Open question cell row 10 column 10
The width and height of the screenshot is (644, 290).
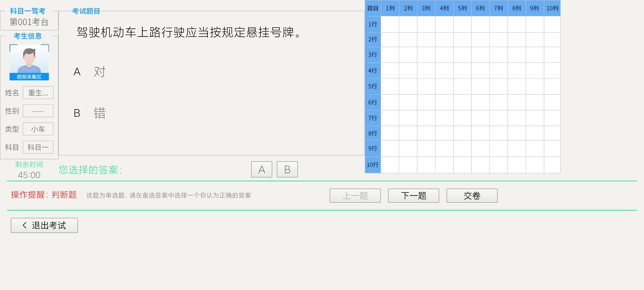pos(552,165)
